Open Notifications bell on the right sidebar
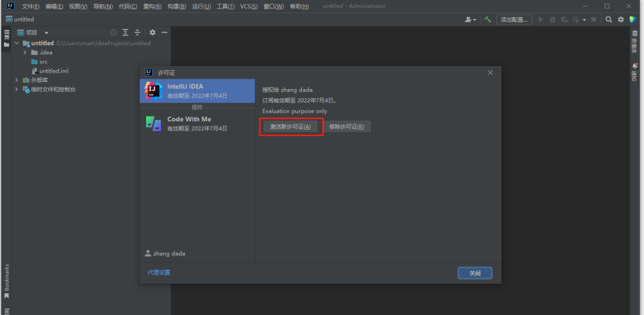644x315 pixels. (635, 72)
